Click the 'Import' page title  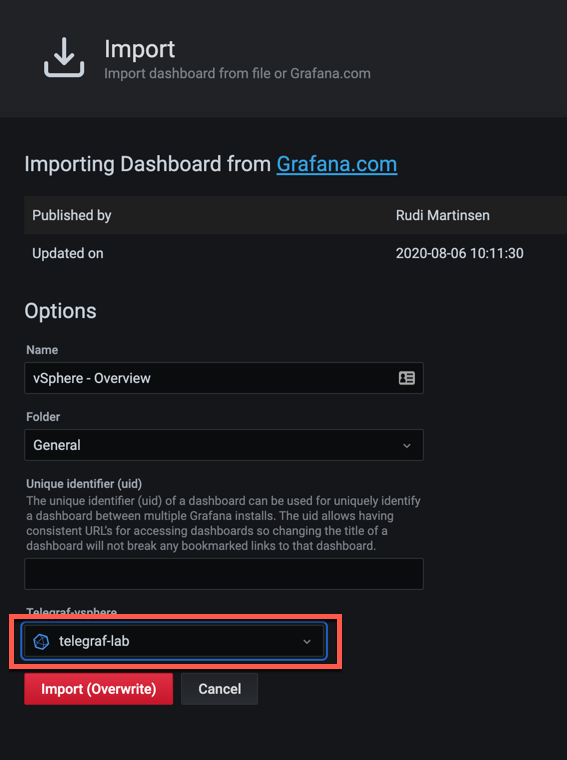(x=140, y=49)
